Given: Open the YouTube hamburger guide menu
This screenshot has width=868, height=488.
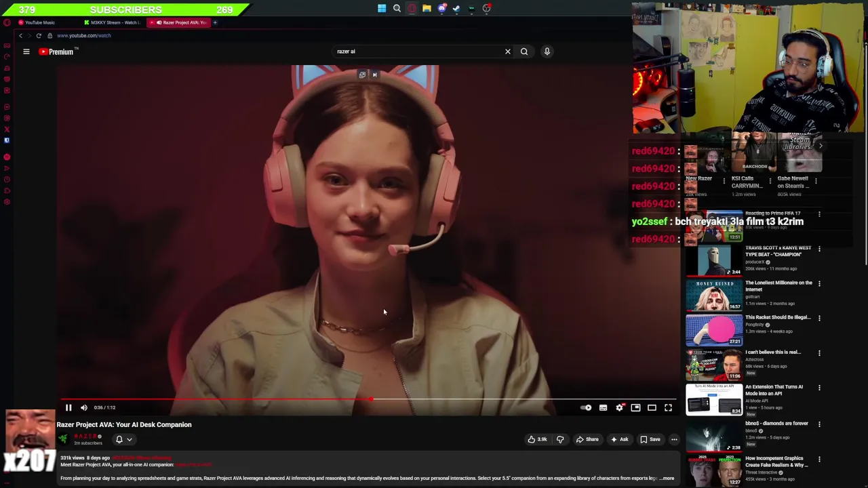Looking at the screenshot, I should 26,52.
